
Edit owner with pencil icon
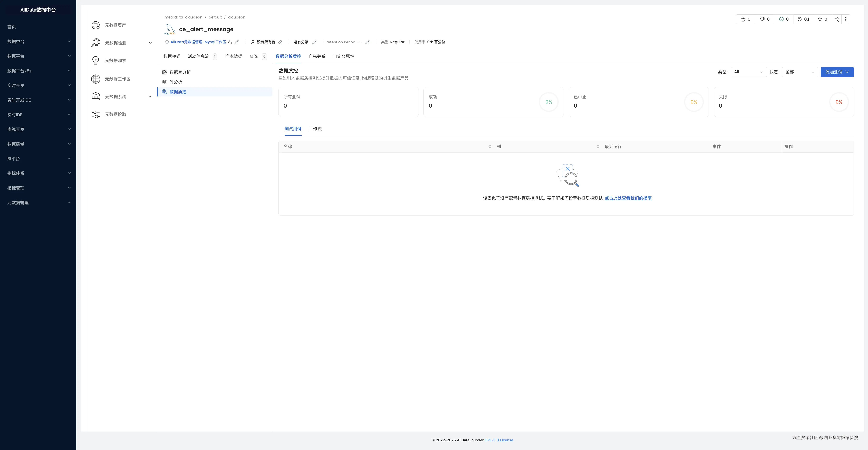pos(280,42)
